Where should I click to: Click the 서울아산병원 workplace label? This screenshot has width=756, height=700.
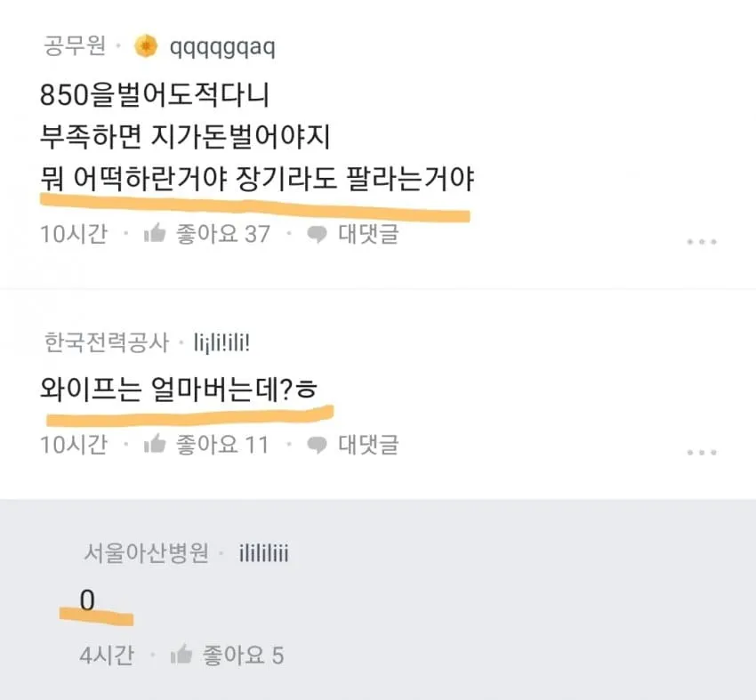coord(145,553)
